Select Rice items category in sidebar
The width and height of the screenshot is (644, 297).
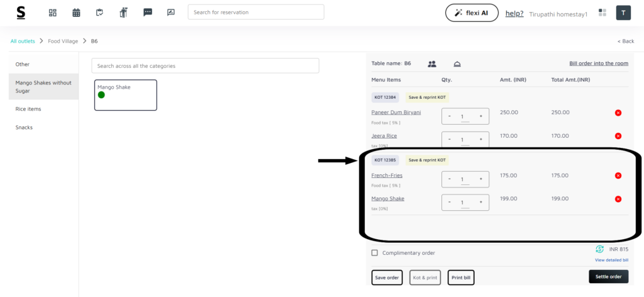click(28, 109)
